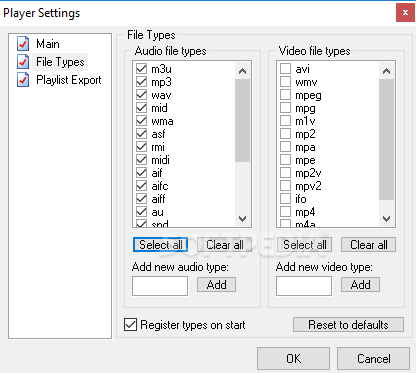Click the audio list scrollbar thumb
The height and width of the screenshot is (373, 416).
(x=243, y=120)
